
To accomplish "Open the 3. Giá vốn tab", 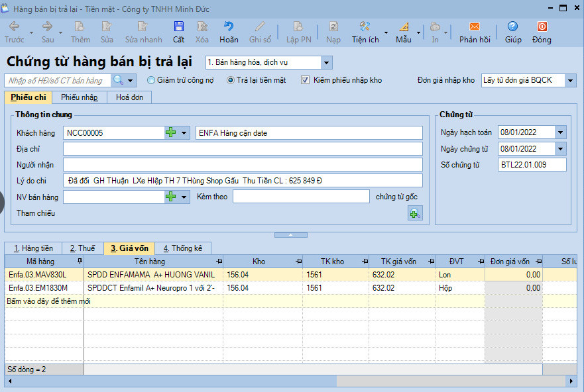I will pos(129,248).
